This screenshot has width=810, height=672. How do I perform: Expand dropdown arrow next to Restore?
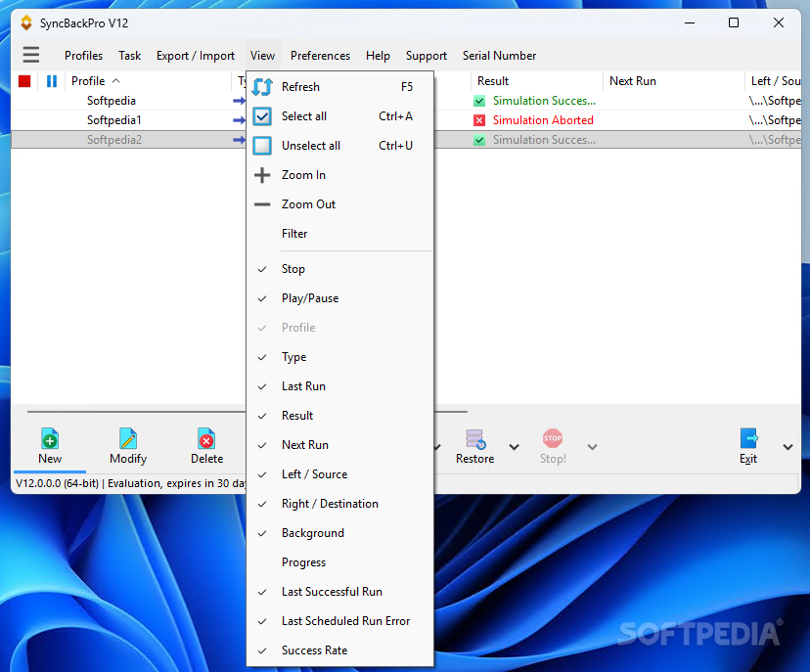(514, 447)
